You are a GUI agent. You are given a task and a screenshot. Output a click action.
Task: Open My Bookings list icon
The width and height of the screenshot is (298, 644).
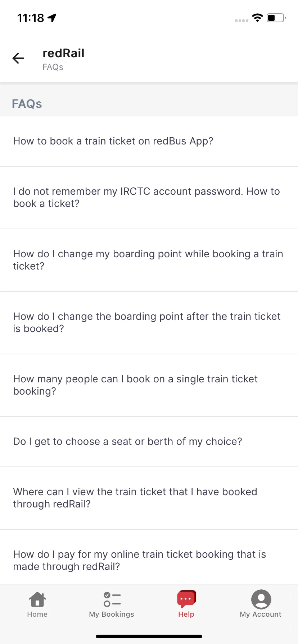(x=112, y=599)
